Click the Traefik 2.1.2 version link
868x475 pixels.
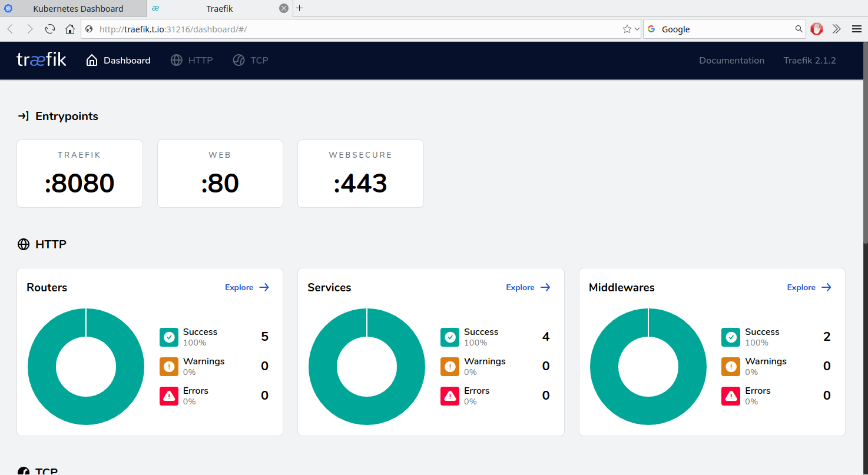pyautogui.click(x=809, y=60)
